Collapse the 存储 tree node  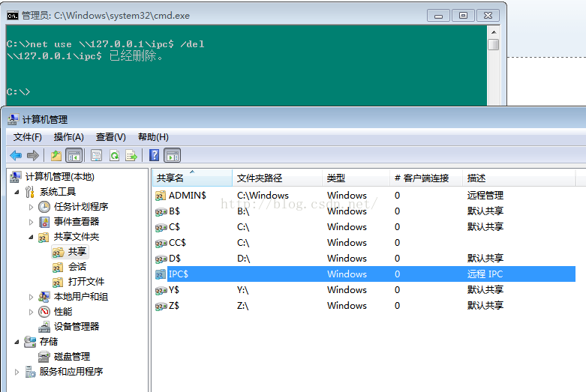17,342
